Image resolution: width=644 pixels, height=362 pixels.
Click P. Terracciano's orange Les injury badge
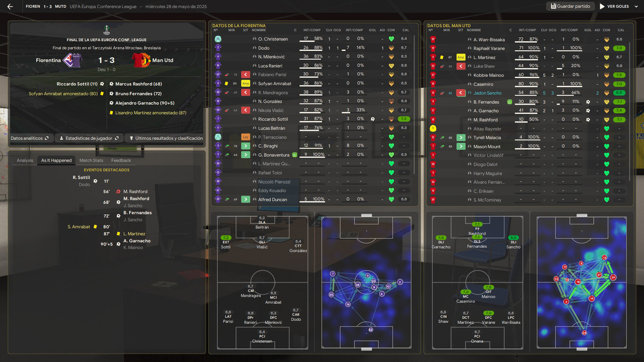tap(246, 137)
